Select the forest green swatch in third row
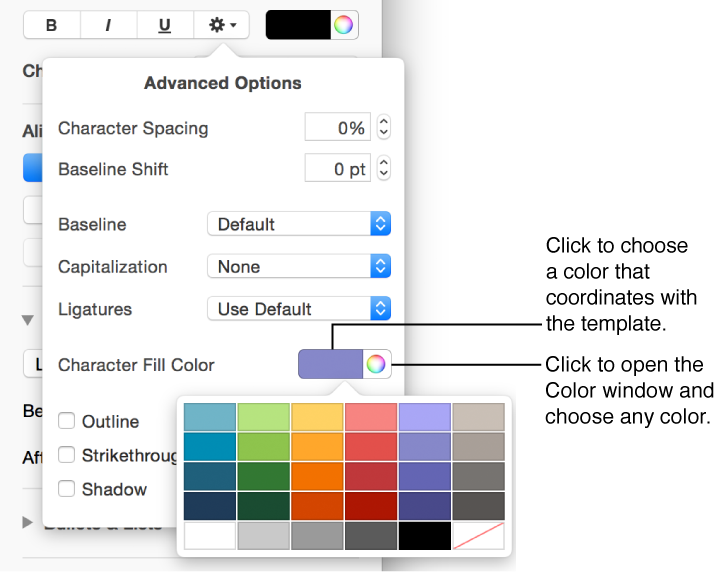This screenshot has height=572, width=720. 264,477
